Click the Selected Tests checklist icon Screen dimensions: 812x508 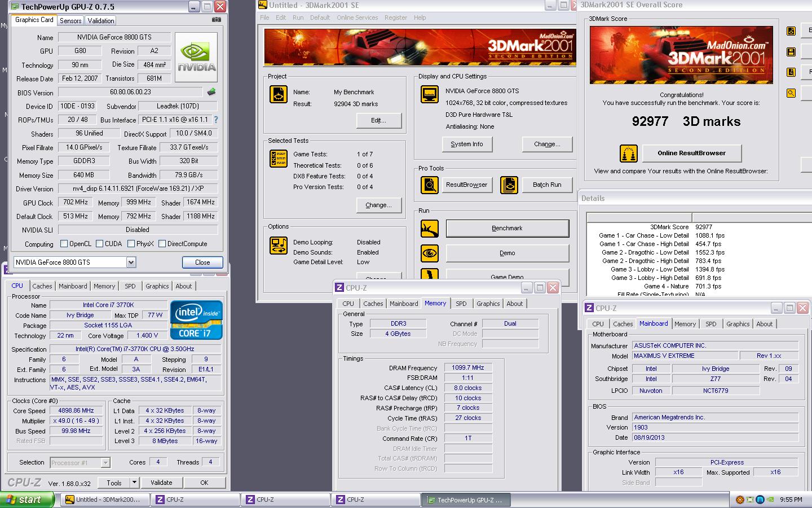point(279,159)
